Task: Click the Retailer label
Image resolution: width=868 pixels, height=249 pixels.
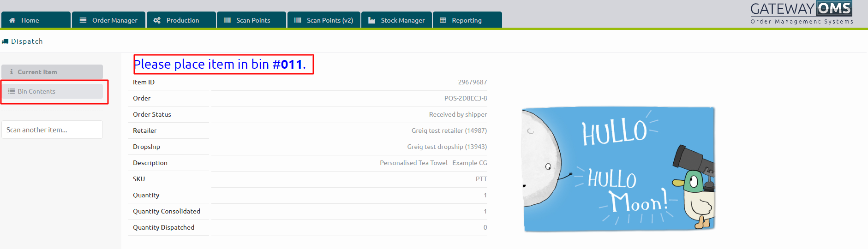Action: [145, 130]
